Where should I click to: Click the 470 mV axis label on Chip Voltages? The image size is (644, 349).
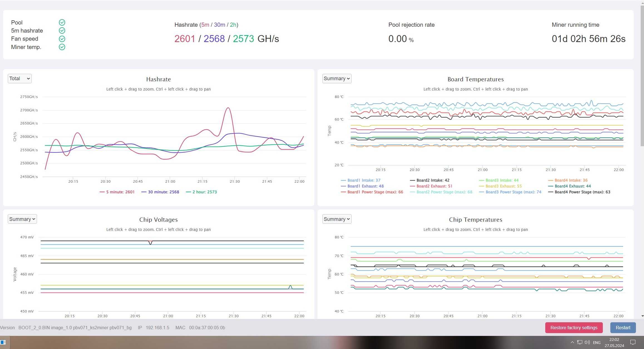click(x=27, y=237)
